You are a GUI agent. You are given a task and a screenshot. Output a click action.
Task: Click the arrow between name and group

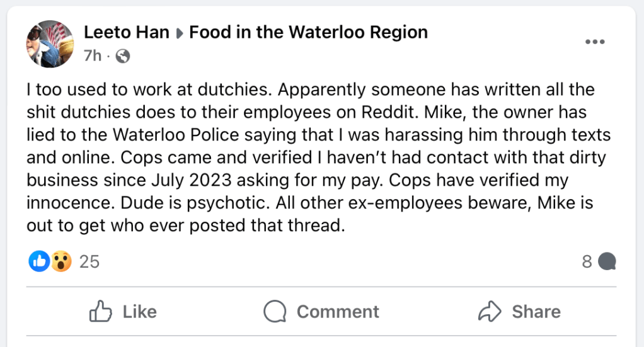[x=179, y=33]
